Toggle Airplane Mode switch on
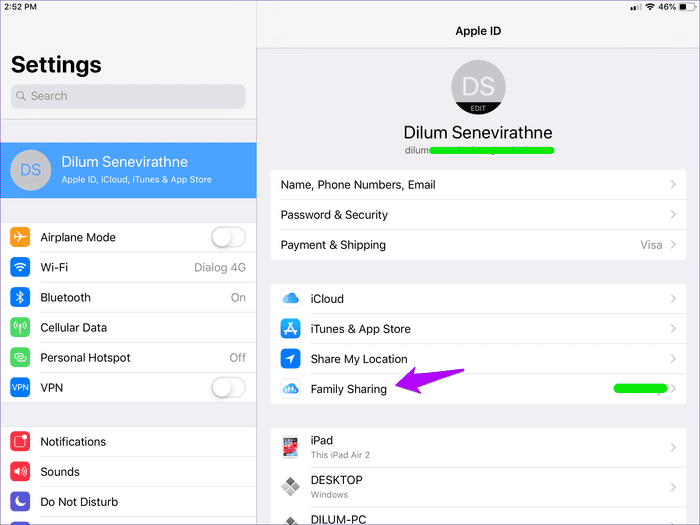 (x=228, y=237)
